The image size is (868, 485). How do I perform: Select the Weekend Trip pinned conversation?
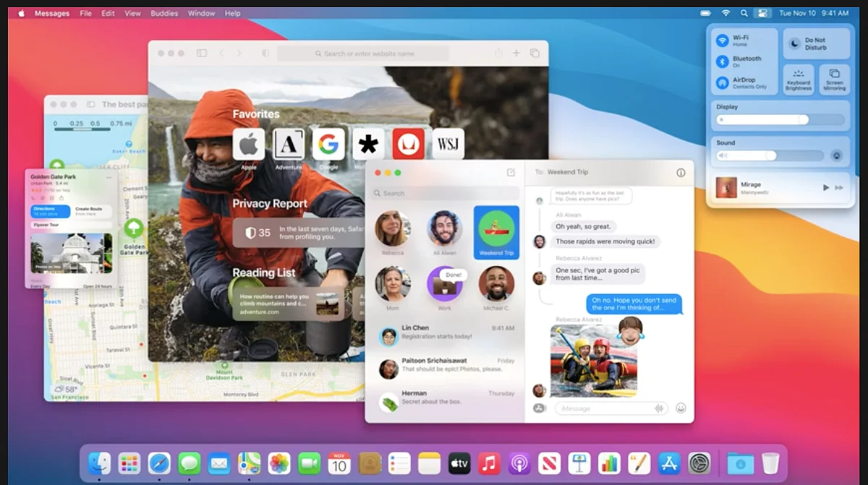[x=496, y=233]
